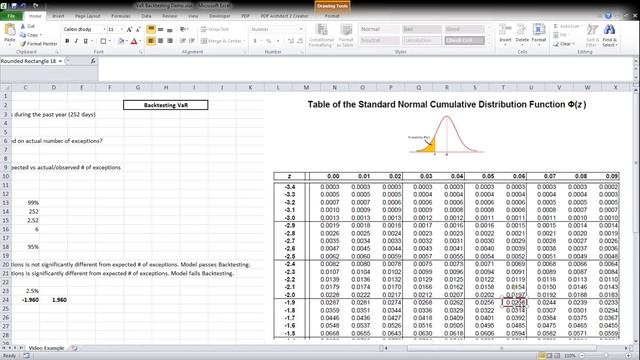This screenshot has width=640, height=360.
Task: Expand the Name Box dropdown arrow
Action: [60, 61]
